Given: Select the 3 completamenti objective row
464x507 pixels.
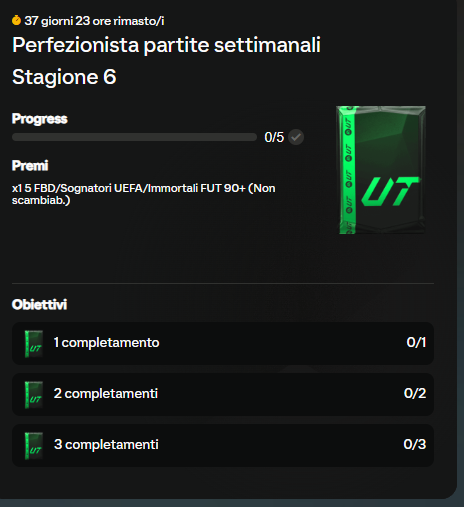Looking at the screenshot, I should coord(223,445).
